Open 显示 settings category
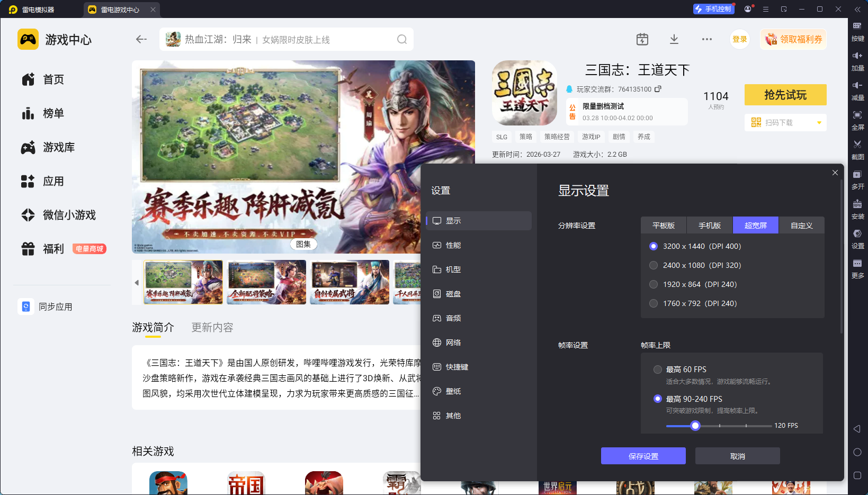The image size is (868, 495). point(479,221)
